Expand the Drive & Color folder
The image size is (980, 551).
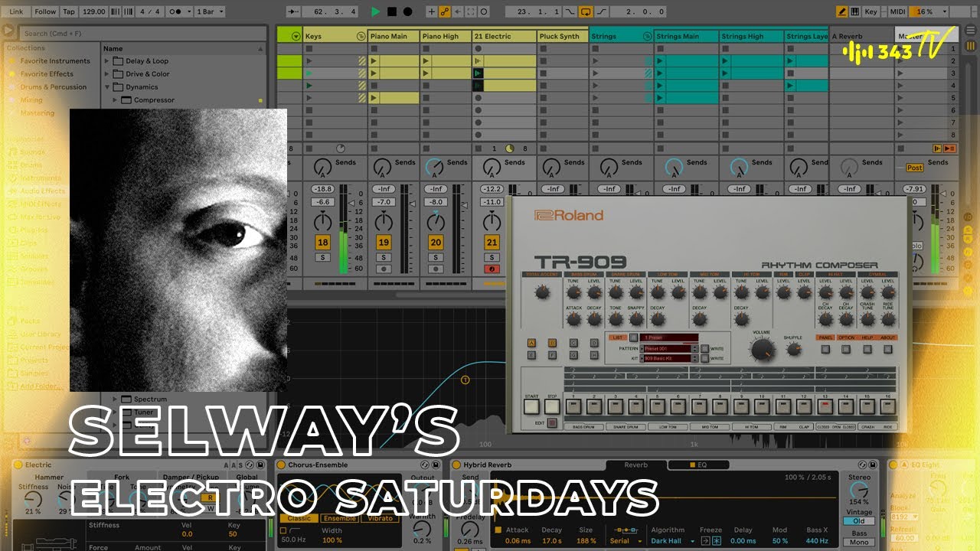coord(108,74)
